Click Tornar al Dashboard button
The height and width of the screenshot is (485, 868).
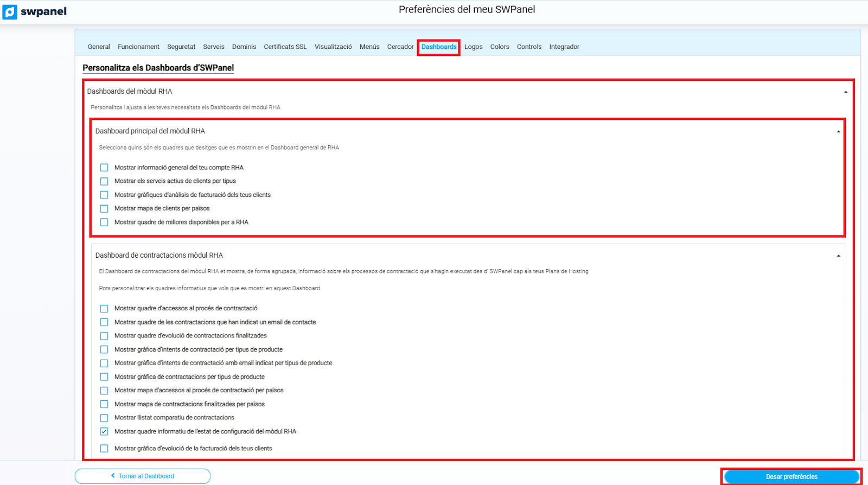pyautogui.click(x=143, y=476)
